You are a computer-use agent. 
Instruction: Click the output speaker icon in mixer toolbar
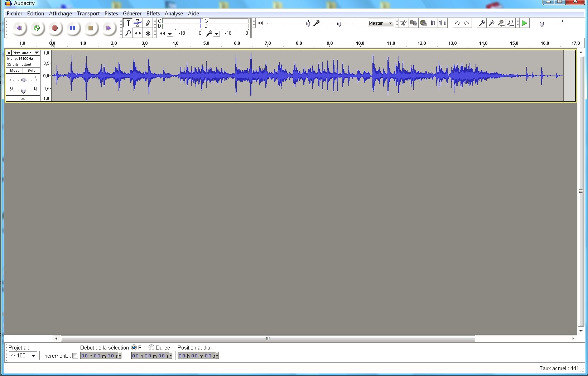pos(261,23)
